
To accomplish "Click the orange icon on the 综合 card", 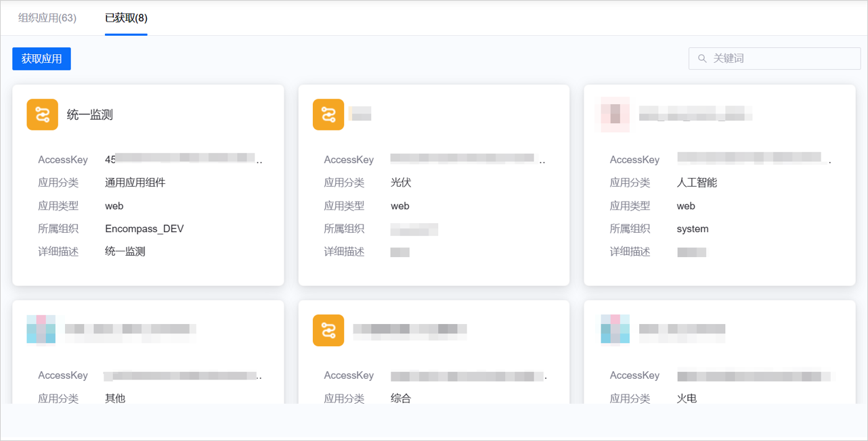I will pyautogui.click(x=328, y=330).
